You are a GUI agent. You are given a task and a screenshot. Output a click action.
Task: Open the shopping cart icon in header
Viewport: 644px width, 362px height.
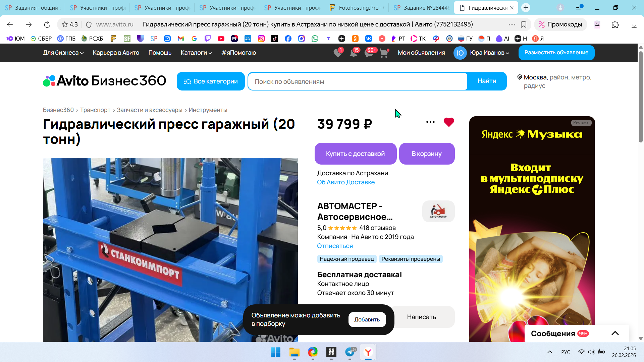pos(384,53)
